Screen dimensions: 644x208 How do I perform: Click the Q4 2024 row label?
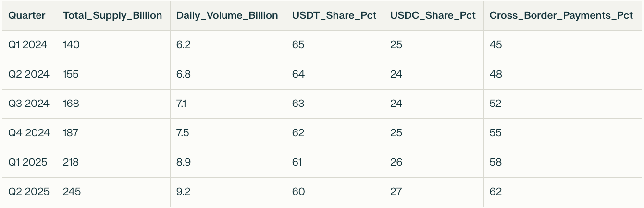click(29, 133)
